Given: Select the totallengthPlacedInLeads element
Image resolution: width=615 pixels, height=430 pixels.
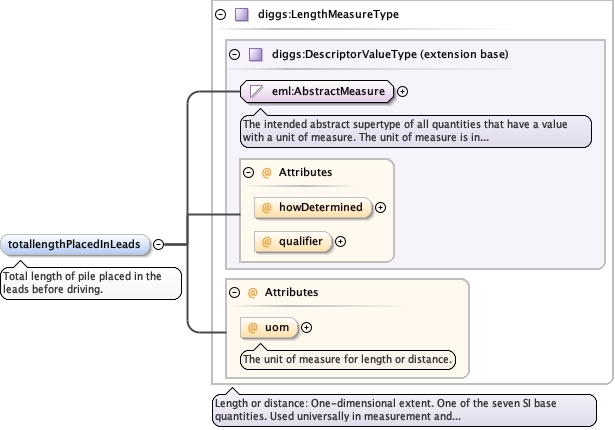Looking at the screenshot, I should point(76,244).
